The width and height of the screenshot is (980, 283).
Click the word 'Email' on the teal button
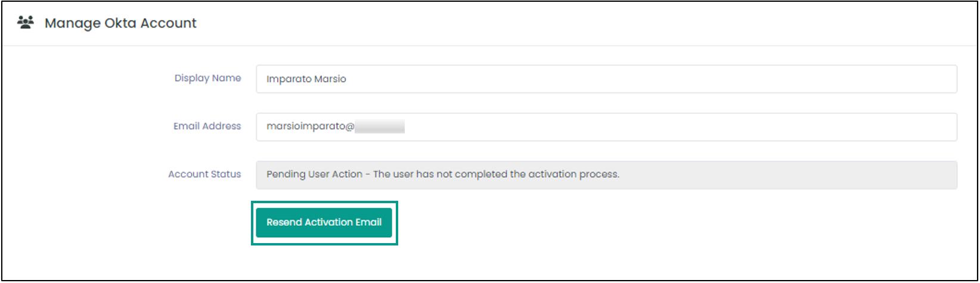(x=368, y=222)
